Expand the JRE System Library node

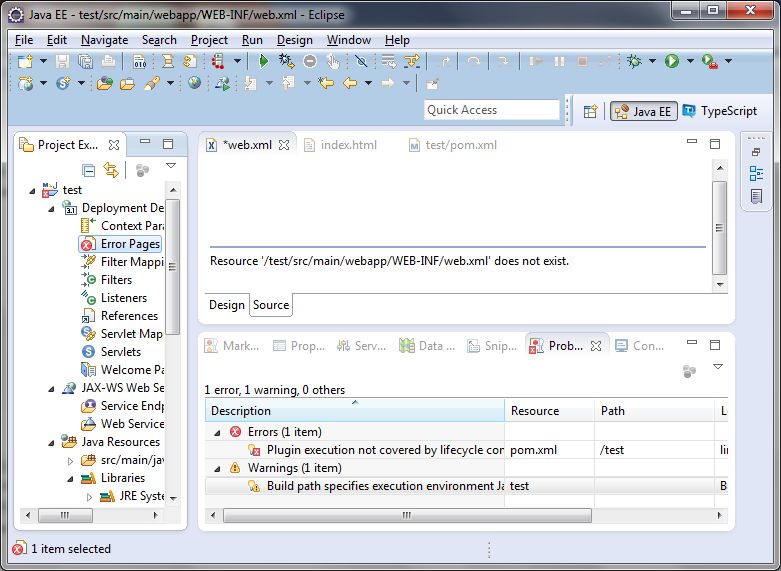pos(89,497)
